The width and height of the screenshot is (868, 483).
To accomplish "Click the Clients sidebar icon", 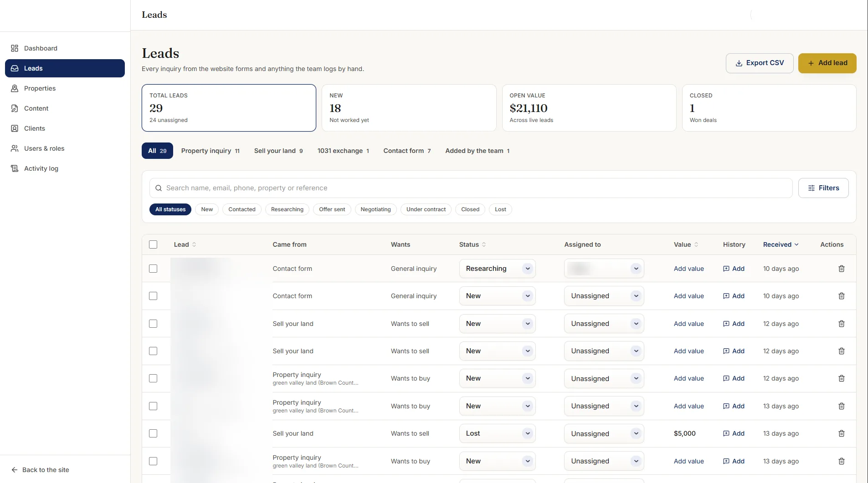I will [15, 128].
